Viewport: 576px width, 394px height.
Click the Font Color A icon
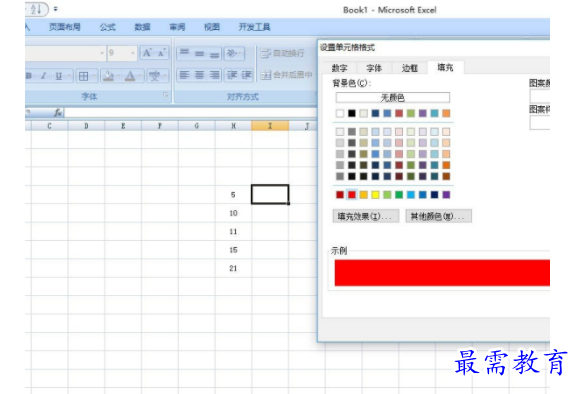130,76
